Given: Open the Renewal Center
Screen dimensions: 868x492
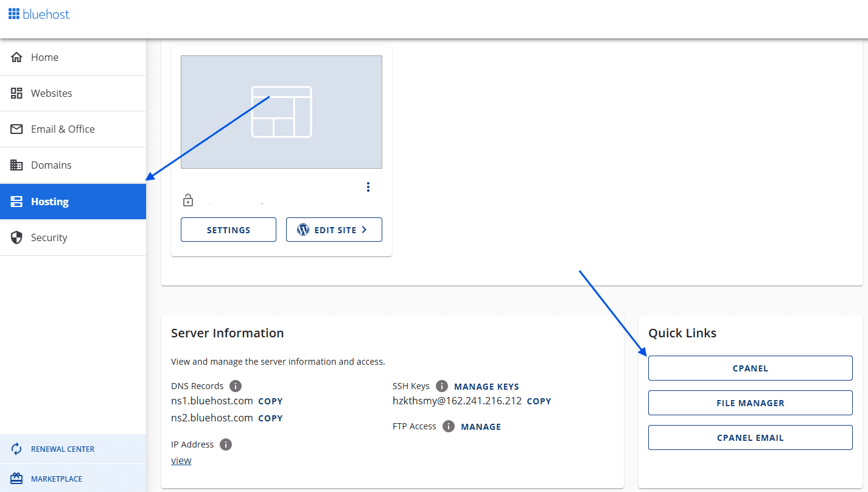Looking at the screenshot, I should tap(73, 449).
